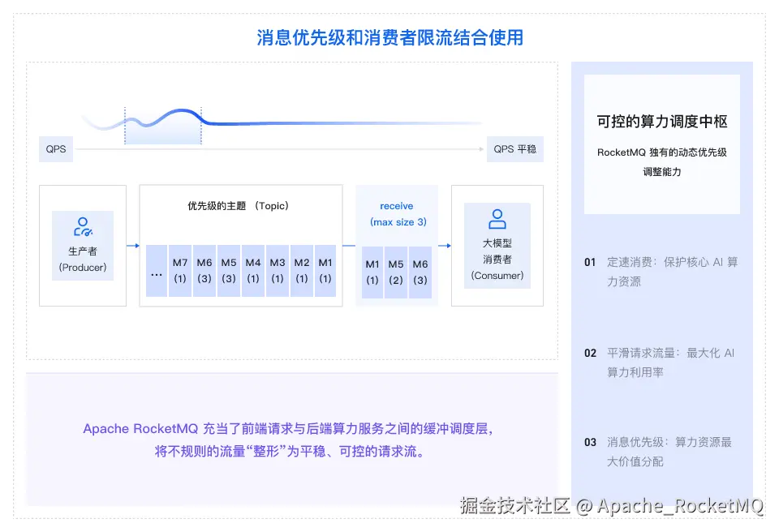779x532 pixels.
Task: Click item 02 平滑请求流量
Action: point(659,363)
